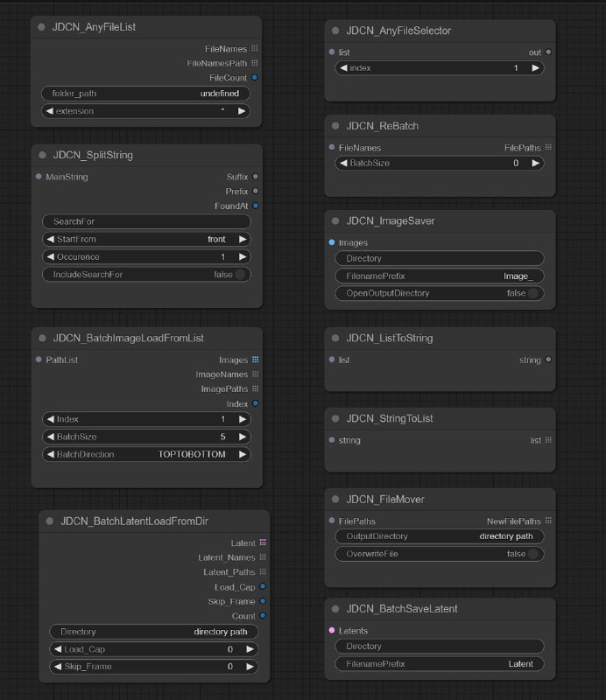
Task: Click the FileCount output port on JDCN_AnyFileList
Action: (255, 78)
